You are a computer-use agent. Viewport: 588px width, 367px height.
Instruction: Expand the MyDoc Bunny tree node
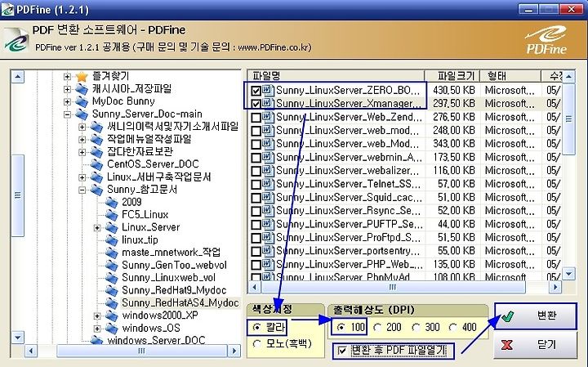click(x=67, y=101)
